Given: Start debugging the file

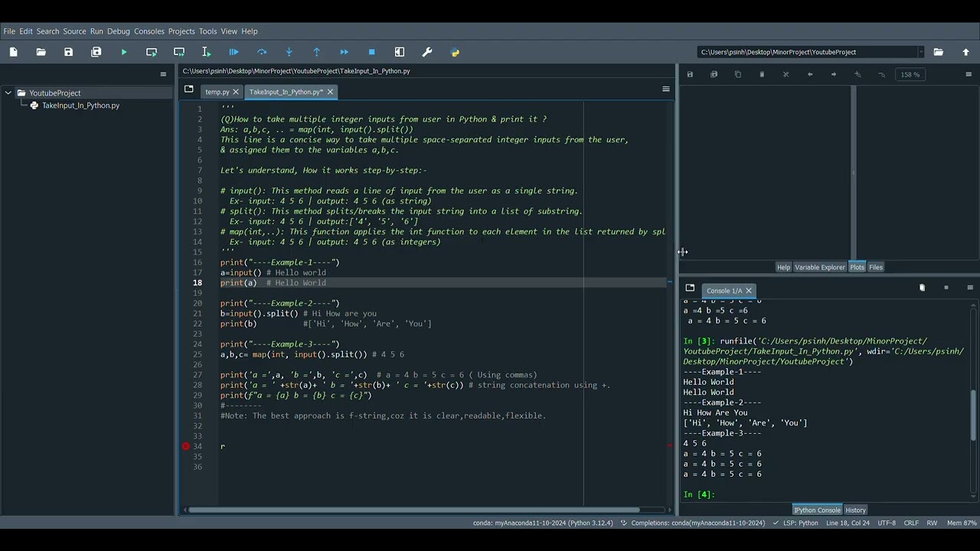Looking at the screenshot, I should pos(234,52).
